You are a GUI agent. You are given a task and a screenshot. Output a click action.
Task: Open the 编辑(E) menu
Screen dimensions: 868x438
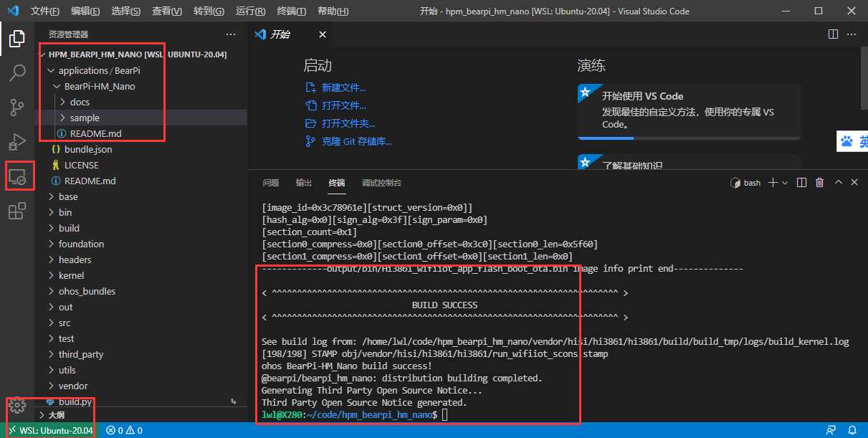86,11
